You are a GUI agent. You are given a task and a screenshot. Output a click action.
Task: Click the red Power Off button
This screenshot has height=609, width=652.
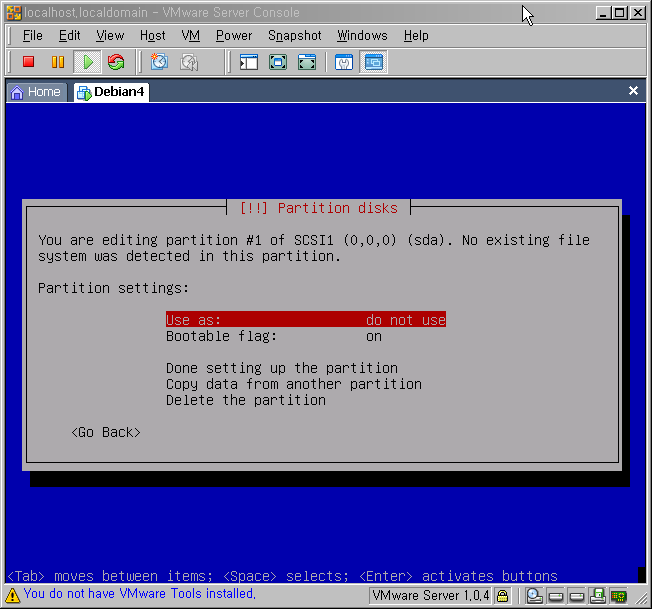pyautogui.click(x=29, y=62)
